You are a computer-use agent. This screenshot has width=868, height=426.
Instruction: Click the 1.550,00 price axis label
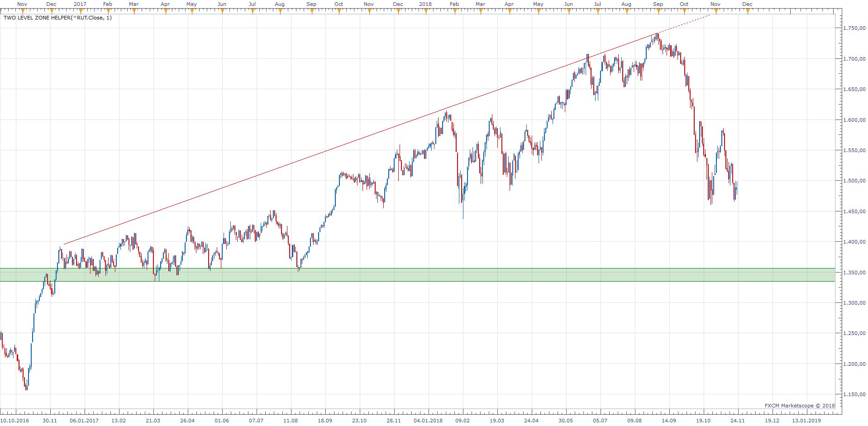(x=854, y=150)
